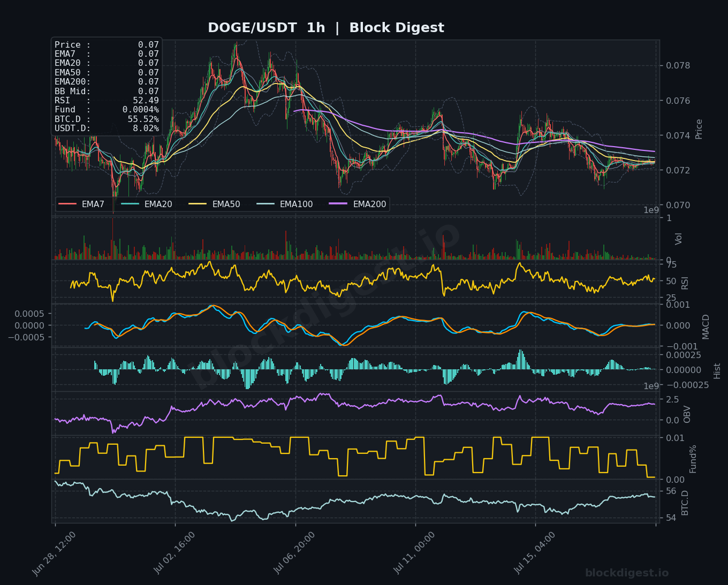Screen dimensions: 728x585
Task: Click the EMA200 legend entry
Action: pyautogui.click(x=358, y=204)
